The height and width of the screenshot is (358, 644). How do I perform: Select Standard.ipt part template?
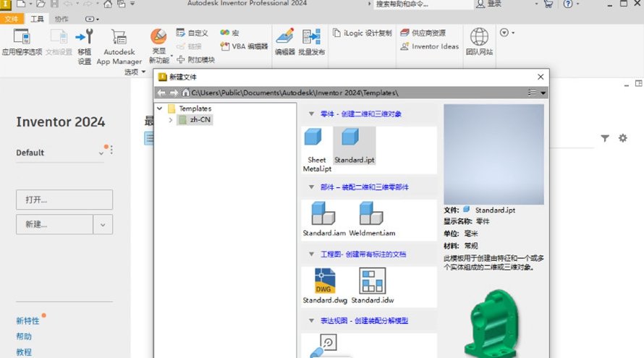point(354,146)
